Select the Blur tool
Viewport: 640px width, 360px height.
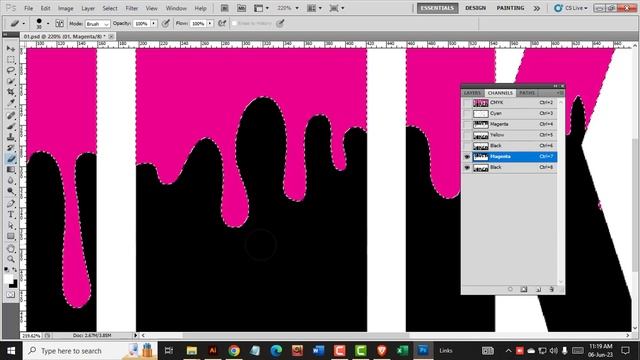11,180
